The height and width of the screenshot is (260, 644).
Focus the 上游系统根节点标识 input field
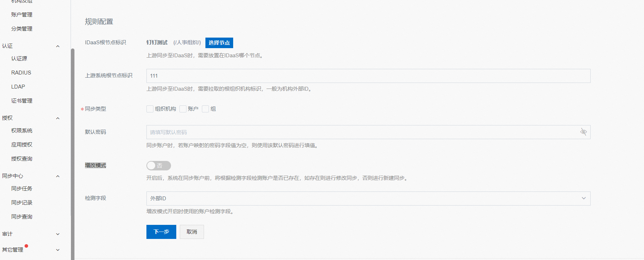(x=368, y=76)
